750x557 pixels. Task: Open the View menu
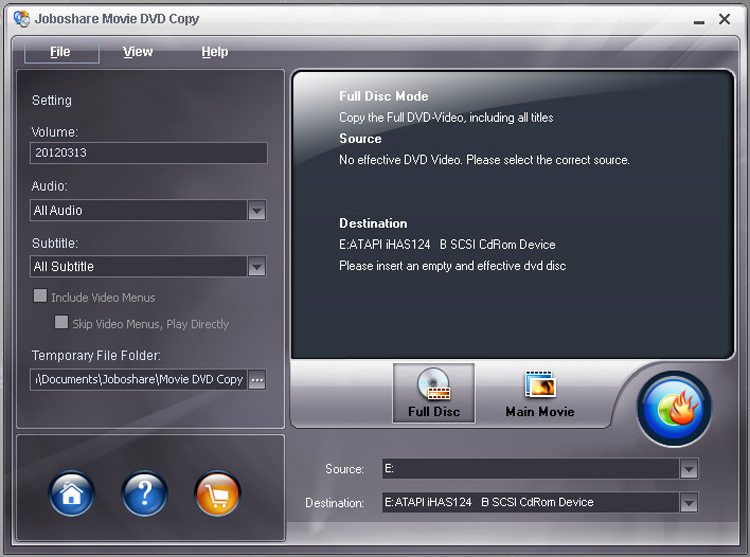138,52
